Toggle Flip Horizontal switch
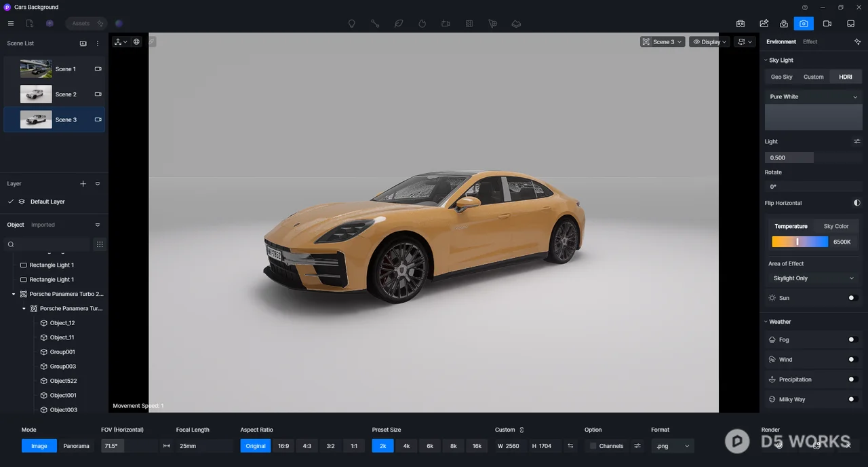 coord(856,203)
